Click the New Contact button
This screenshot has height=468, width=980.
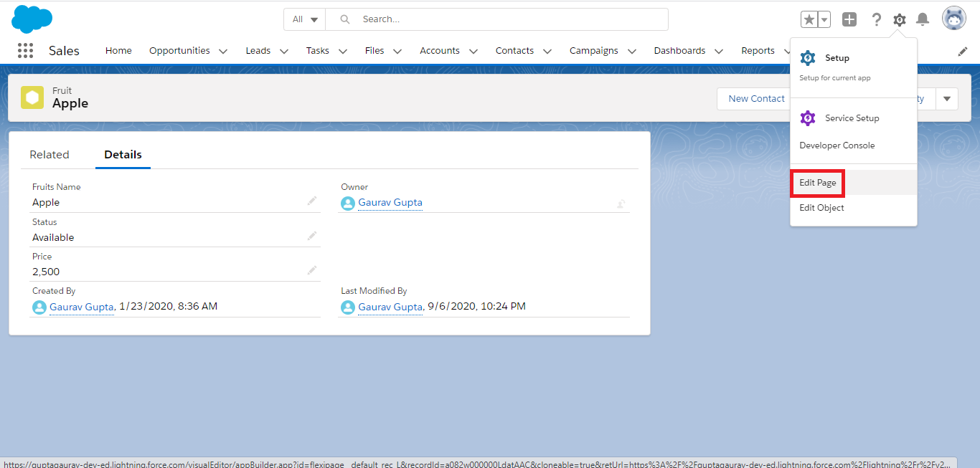pyautogui.click(x=755, y=98)
